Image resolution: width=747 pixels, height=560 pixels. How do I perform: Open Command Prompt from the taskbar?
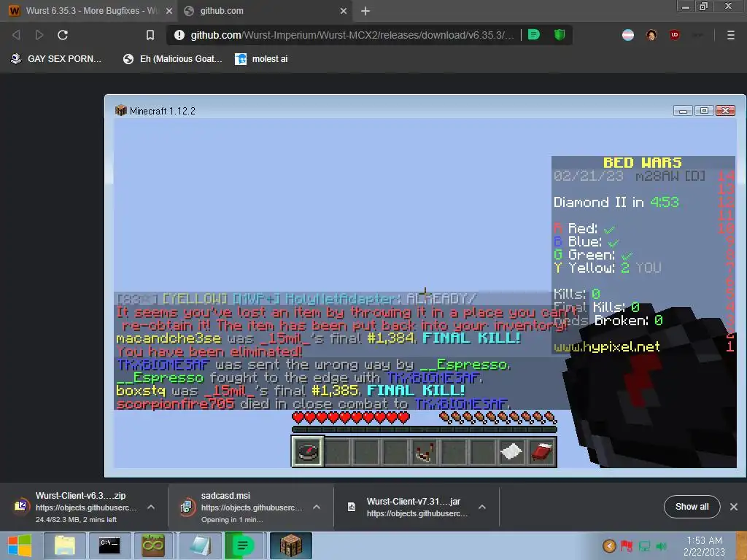[x=109, y=545]
